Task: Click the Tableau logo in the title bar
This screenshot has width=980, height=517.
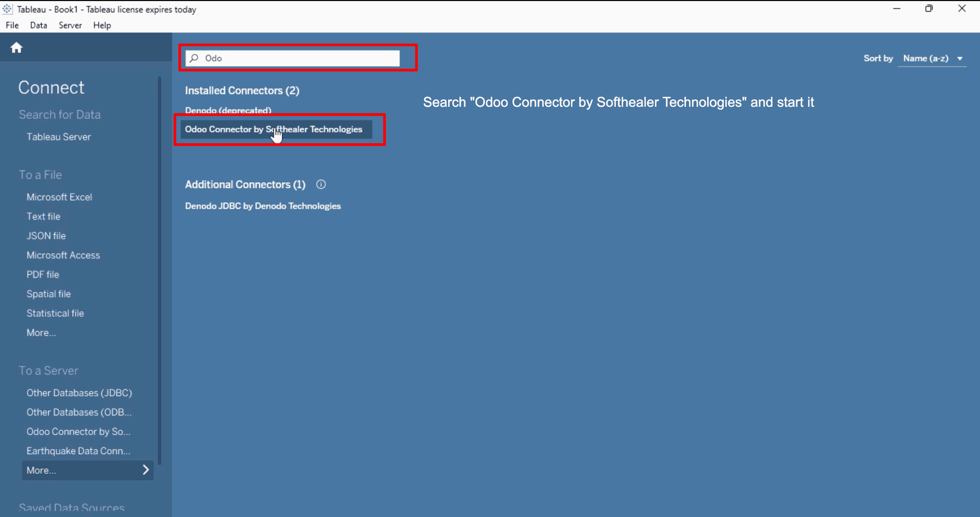Action: (7, 9)
